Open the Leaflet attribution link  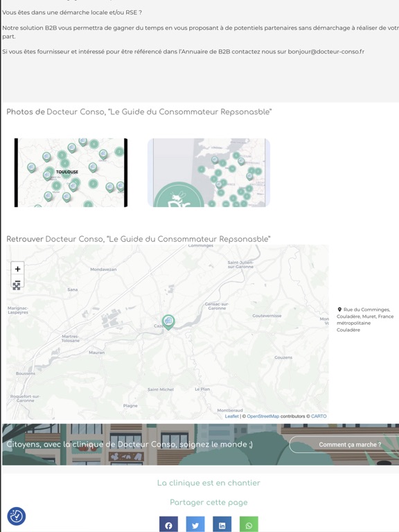tap(232, 416)
